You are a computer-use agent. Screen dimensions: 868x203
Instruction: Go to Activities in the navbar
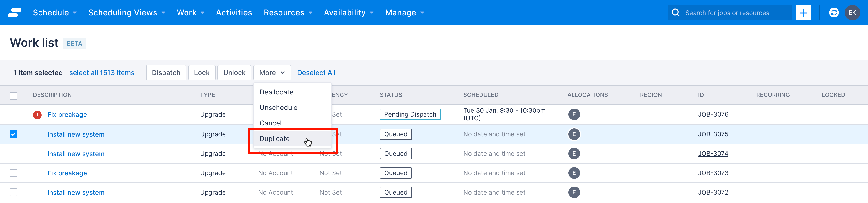(234, 13)
